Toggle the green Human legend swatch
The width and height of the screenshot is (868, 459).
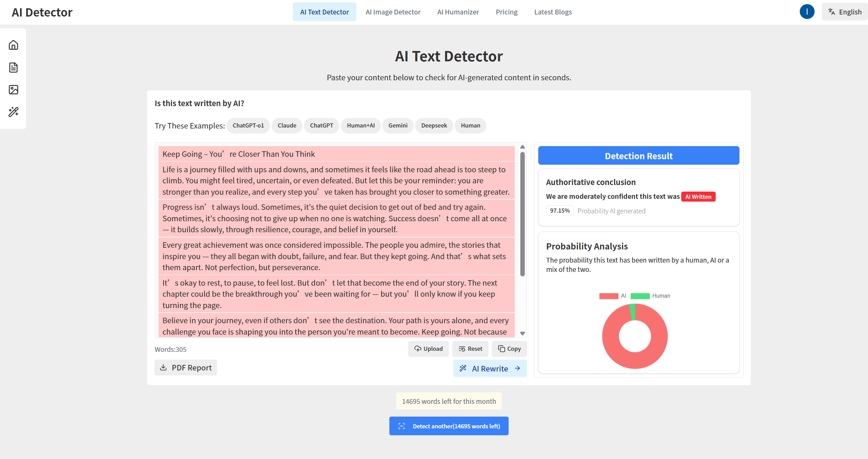point(640,296)
